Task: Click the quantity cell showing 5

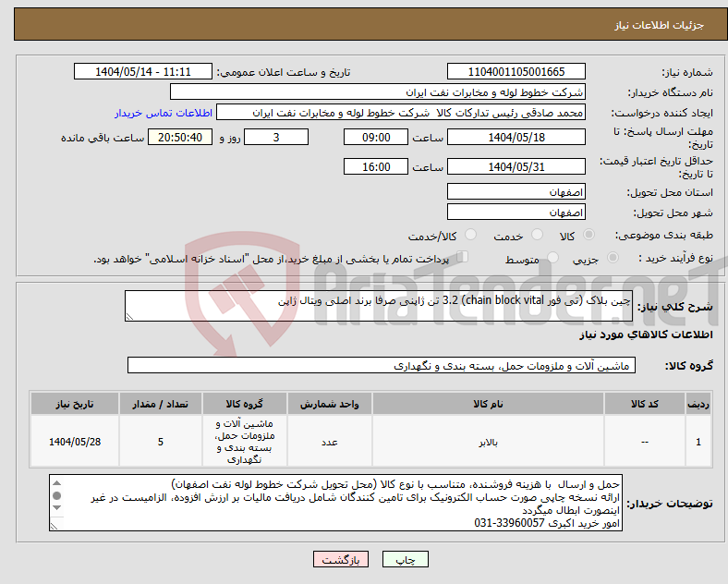Action: 160,442
